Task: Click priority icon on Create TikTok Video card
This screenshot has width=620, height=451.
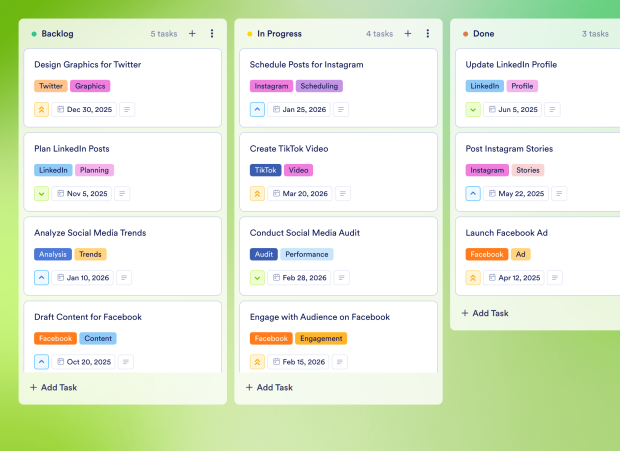Action: (x=258, y=193)
